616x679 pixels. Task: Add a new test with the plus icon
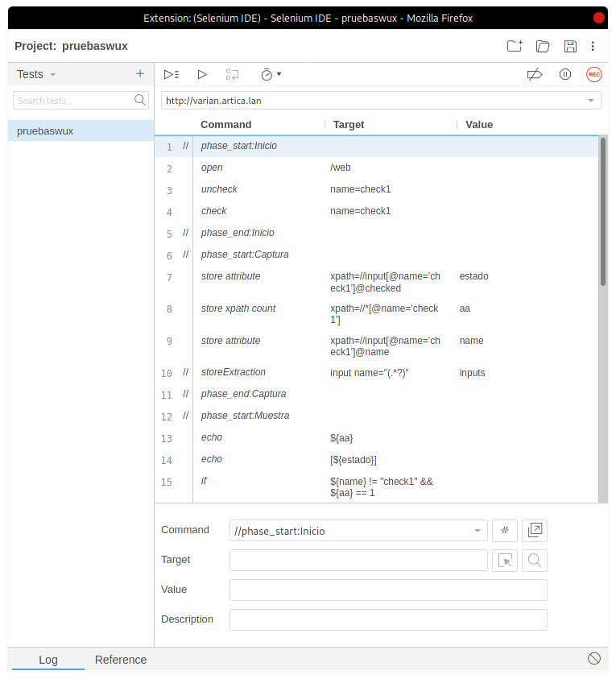tap(140, 73)
